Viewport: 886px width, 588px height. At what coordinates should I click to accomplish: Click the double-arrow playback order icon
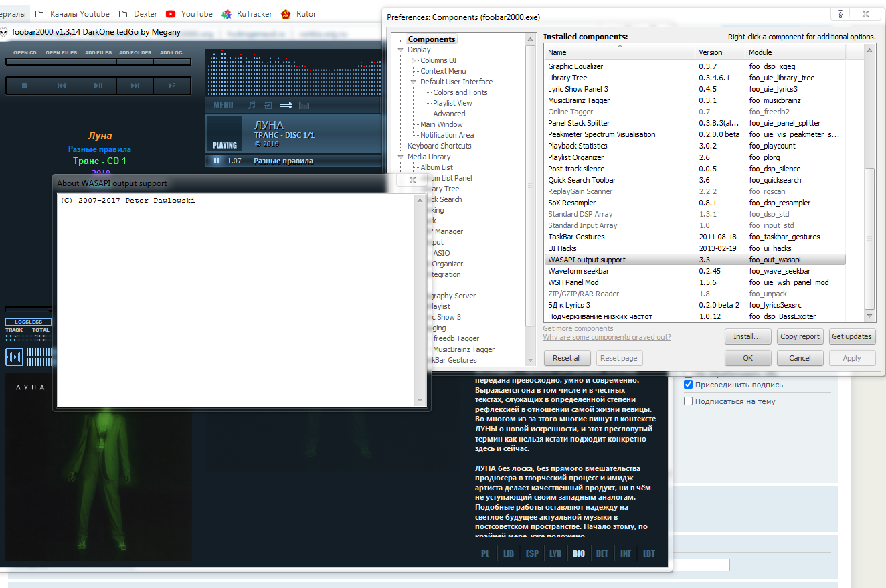286,105
